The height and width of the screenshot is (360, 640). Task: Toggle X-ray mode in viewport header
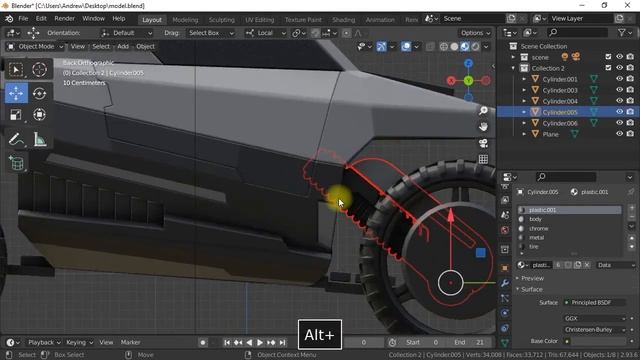pyautogui.click(x=430, y=47)
